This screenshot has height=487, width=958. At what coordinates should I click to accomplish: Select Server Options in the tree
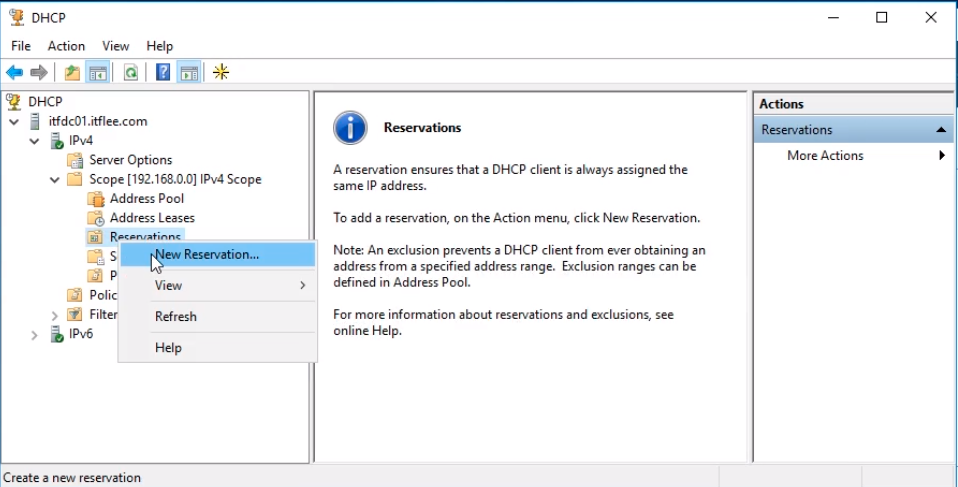[x=130, y=160]
